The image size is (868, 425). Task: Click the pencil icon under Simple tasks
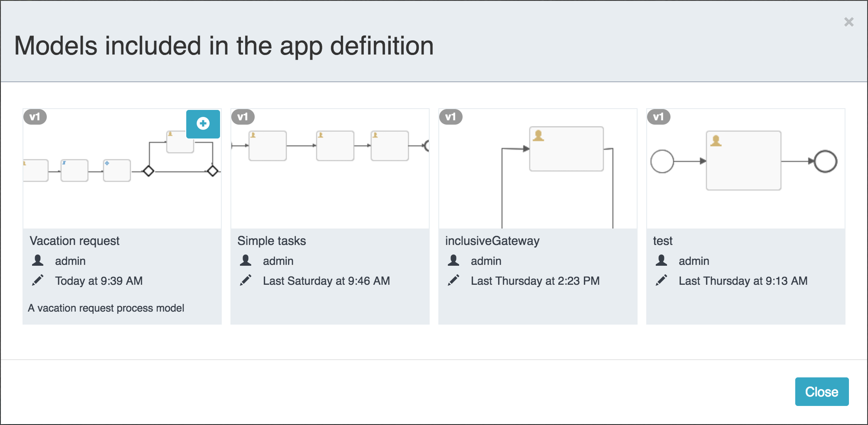pyautogui.click(x=246, y=280)
